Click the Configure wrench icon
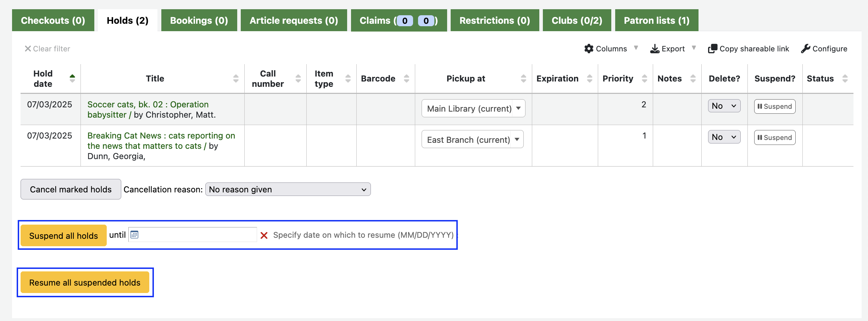The height and width of the screenshot is (321, 868). click(805, 49)
